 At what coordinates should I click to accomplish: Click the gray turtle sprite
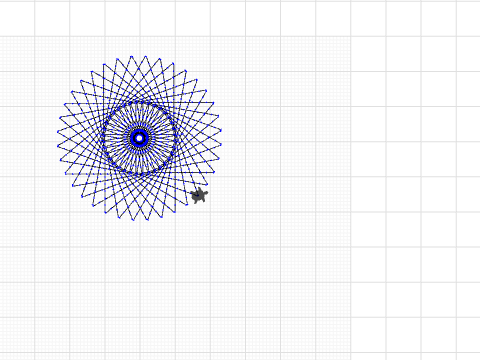(200, 195)
